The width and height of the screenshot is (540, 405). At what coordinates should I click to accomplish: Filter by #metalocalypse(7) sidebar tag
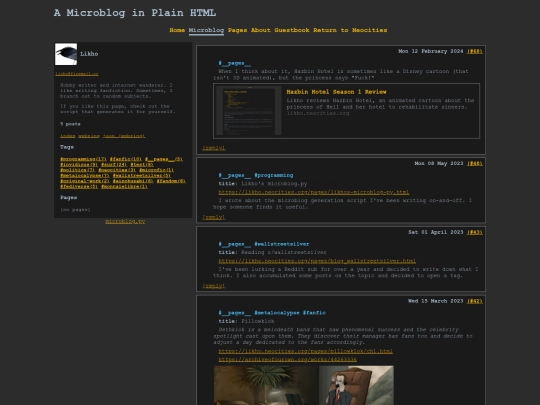point(85,176)
